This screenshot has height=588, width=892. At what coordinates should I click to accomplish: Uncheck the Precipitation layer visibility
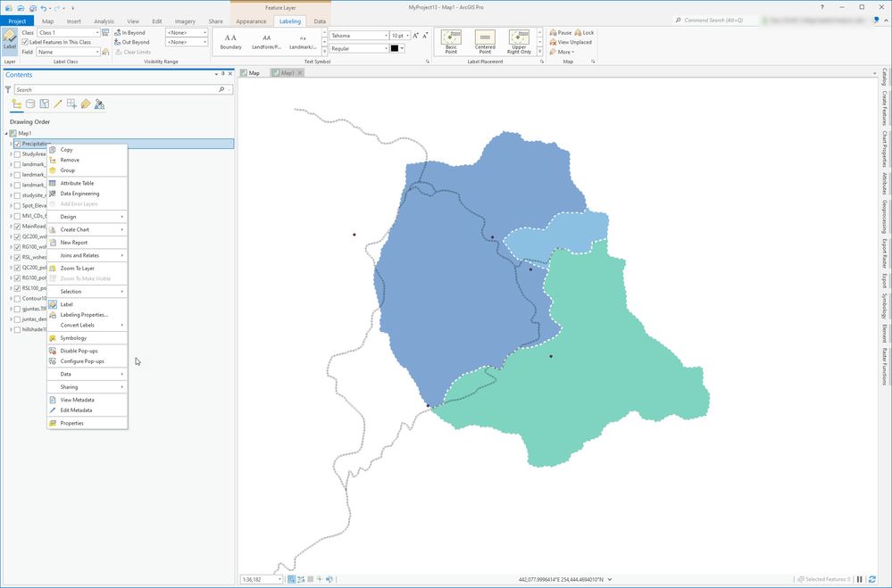(18, 144)
